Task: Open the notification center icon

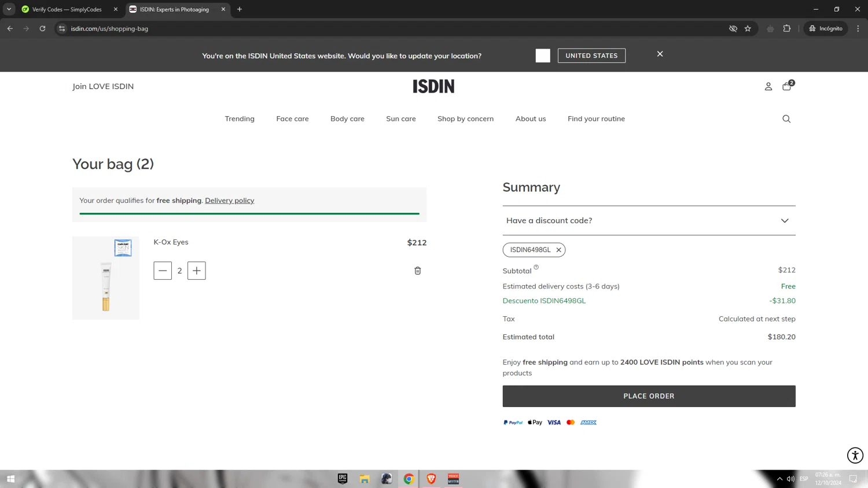Action: pyautogui.click(x=853, y=479)
